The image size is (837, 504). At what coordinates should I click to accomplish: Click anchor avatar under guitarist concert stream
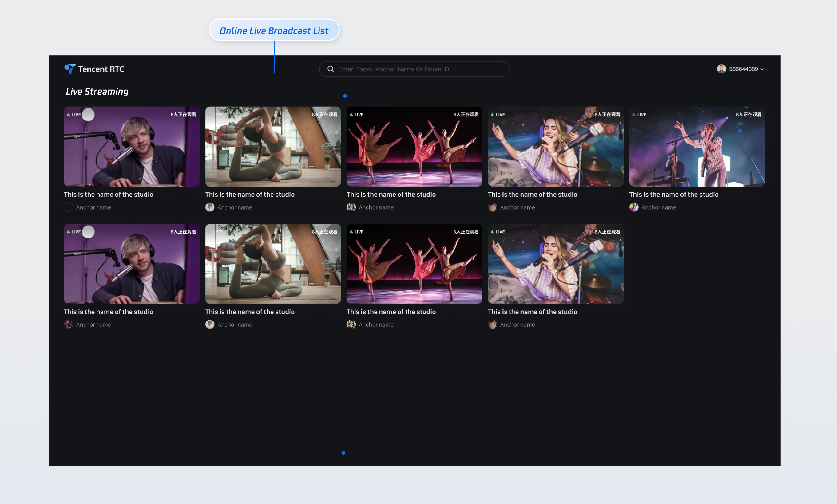tap(633, 207)
